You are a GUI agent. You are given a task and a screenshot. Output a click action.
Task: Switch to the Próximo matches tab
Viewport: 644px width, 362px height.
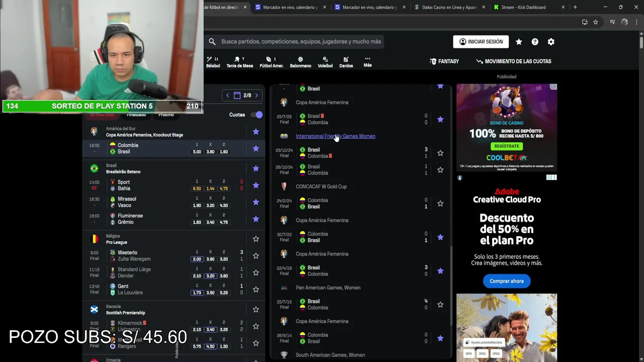[x=166, y=115]
